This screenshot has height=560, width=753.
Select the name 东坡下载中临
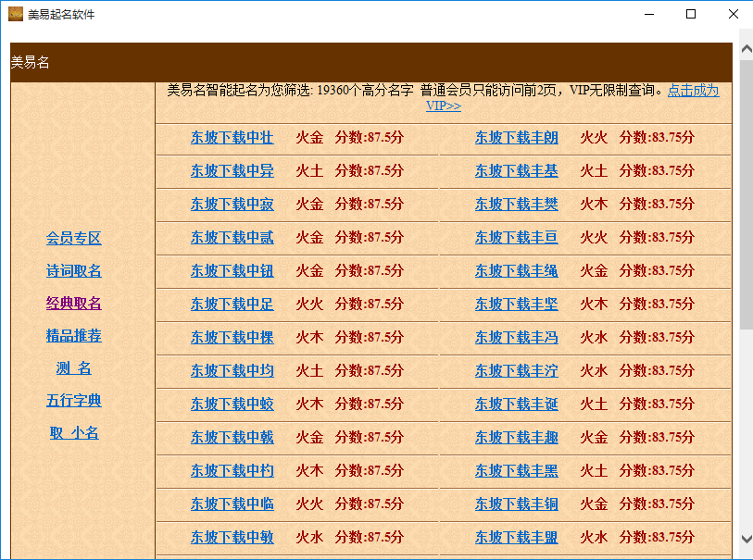(x=231, y=504)
